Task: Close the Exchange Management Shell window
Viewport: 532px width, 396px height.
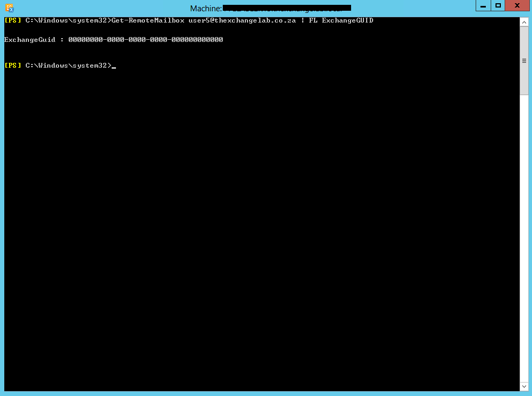Action: (x=517, y=6)
